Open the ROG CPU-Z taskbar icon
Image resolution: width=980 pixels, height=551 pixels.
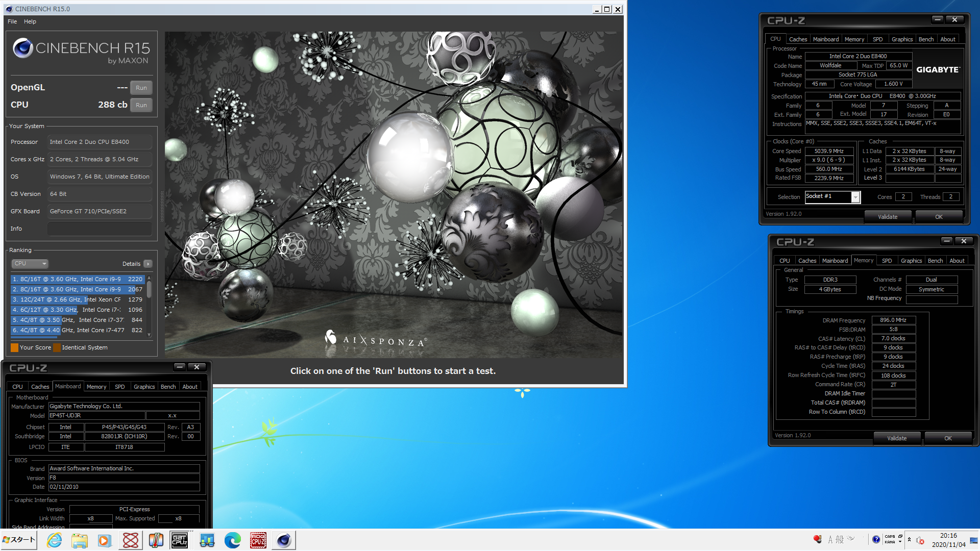258,540
